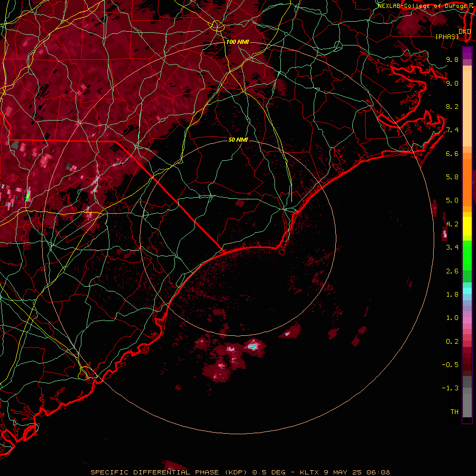Click the -0.5 legend value
476x476 pixels.
coord(450,365)
